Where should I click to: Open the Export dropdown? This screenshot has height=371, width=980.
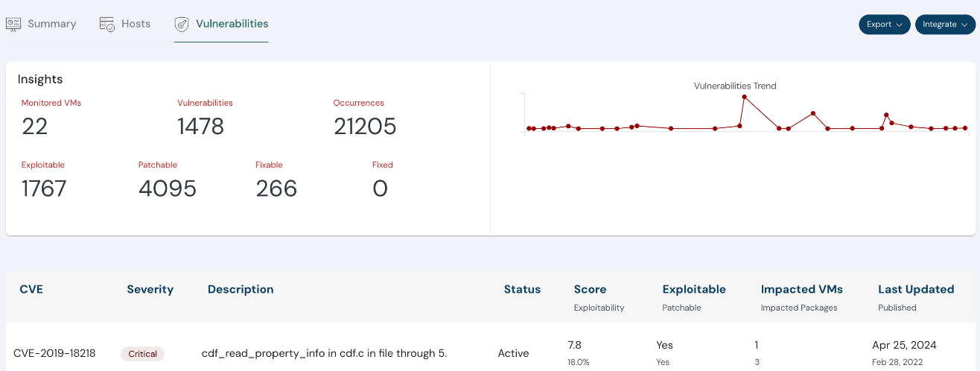point(884,25)
